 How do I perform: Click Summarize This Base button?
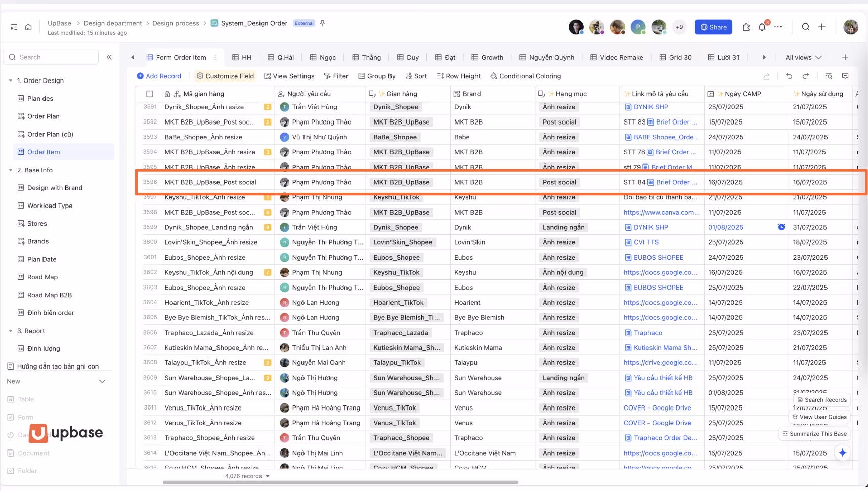[x=814, y=434]
